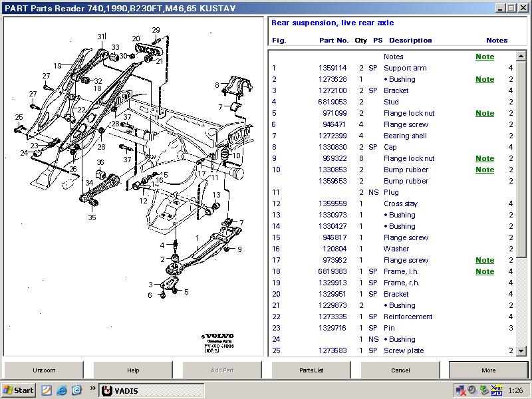Open the Note for Bushing 1273628

coord(485,79)
